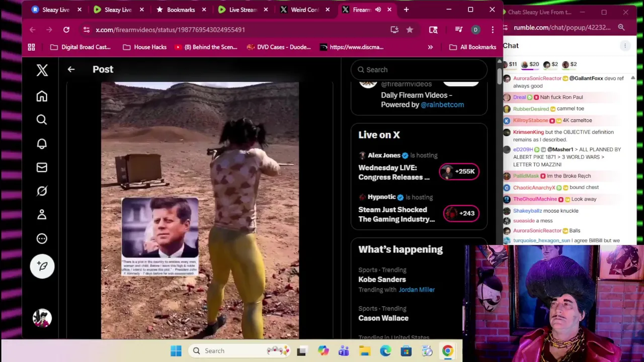Click the X logo in sidebar
The image size is (644, 362).
(42, 70)
